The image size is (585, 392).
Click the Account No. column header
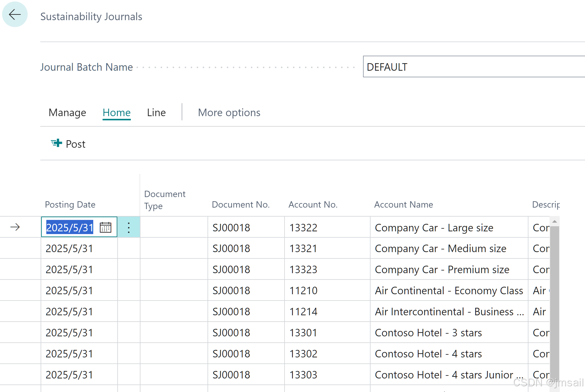[x=313, y=205]
